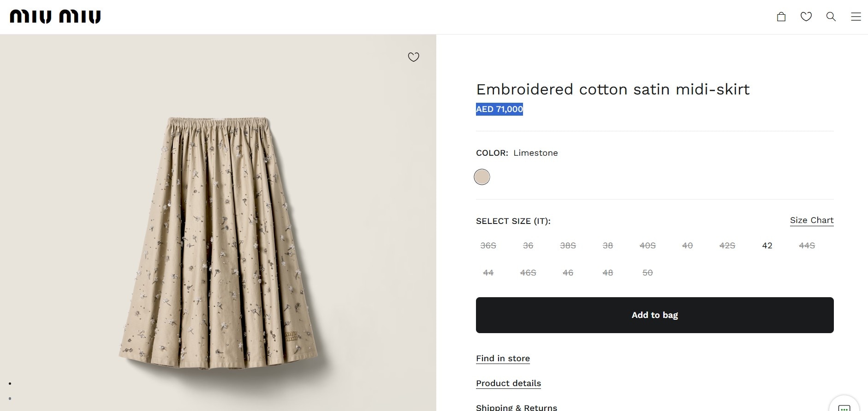This screenshot has height=411, width=868.
Task: Open the shopping bag icon
Action: click(x=781, y=17)
